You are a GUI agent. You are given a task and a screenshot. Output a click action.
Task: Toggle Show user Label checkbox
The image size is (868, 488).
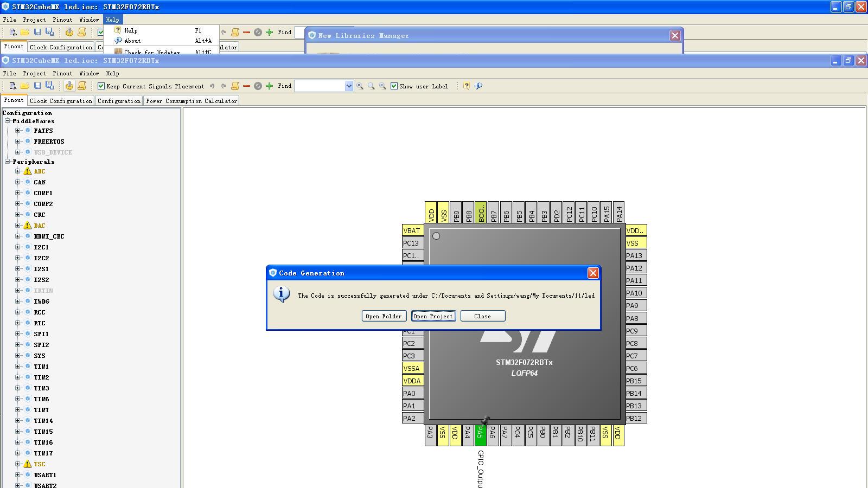394,86
